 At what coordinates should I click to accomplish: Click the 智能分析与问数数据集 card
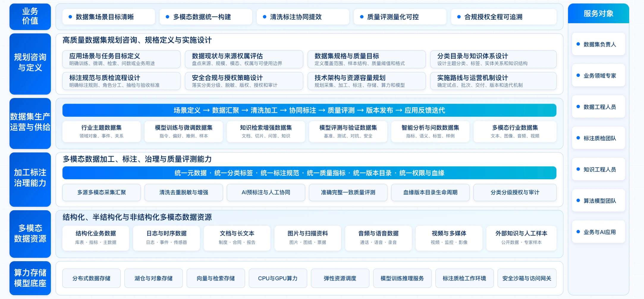430,131
